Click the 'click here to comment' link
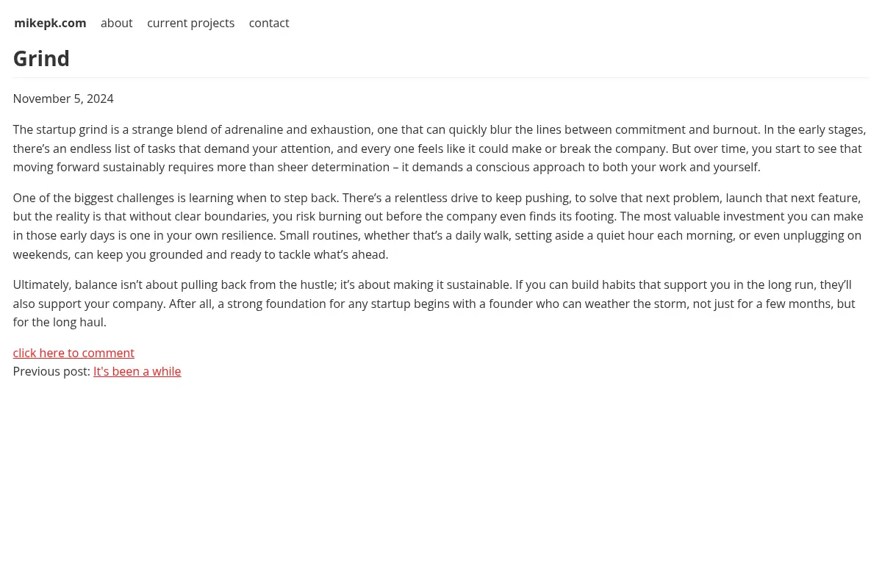 (x=73, y=353)
